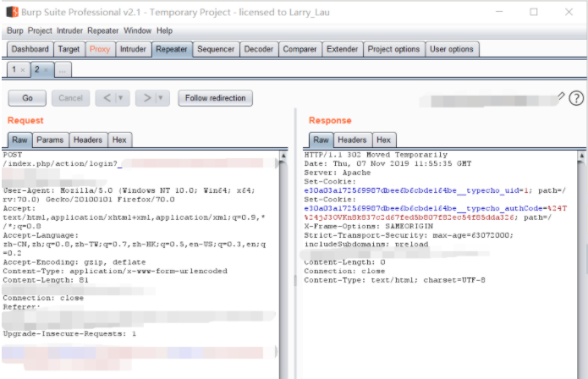Screen dimensions: 588x379
Task: Click Follow redirection button
Action: (x=215, y=98)
